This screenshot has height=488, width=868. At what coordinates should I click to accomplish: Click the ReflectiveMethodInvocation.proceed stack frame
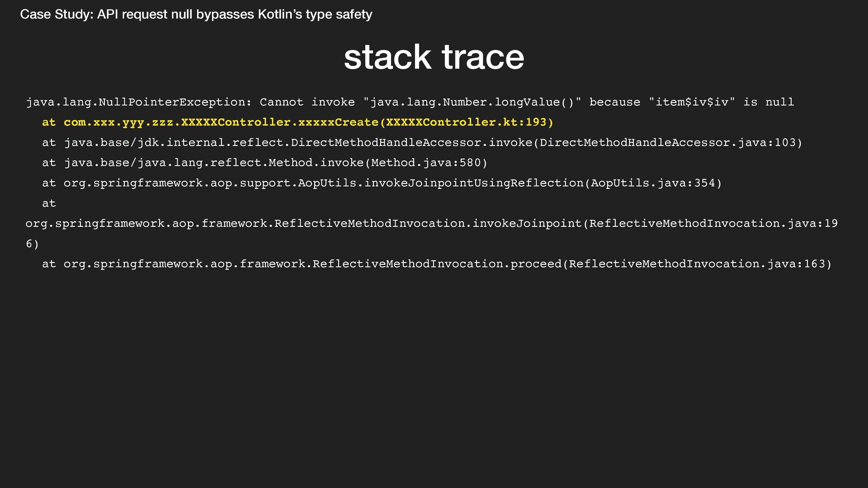click(436, 264)
